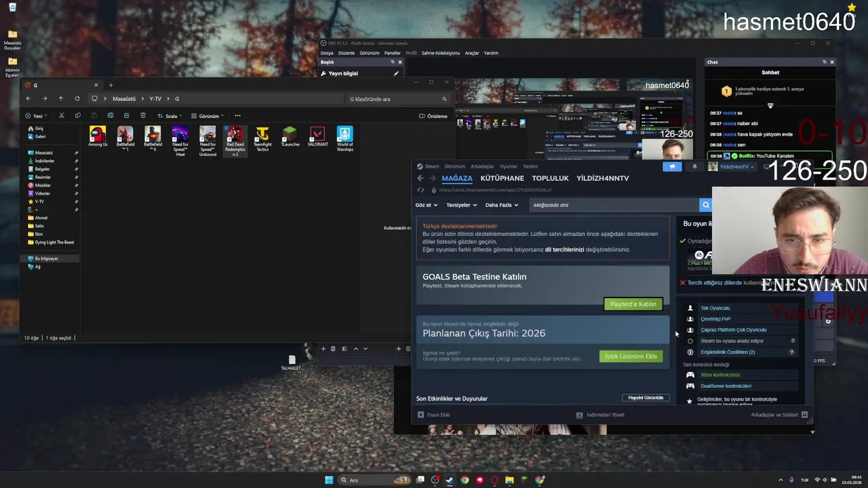Image resolution: width=868 pixels, height=488 pixels.
Task: Open Explorer Görünüm view dropdown
Action: [x=208, y=116]
